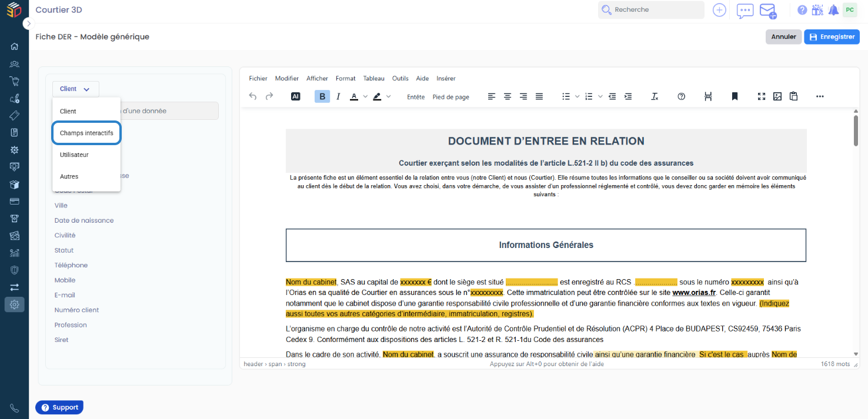The image size is (868, 419).
Task: Decrease indent
Action: coord(612,96)
